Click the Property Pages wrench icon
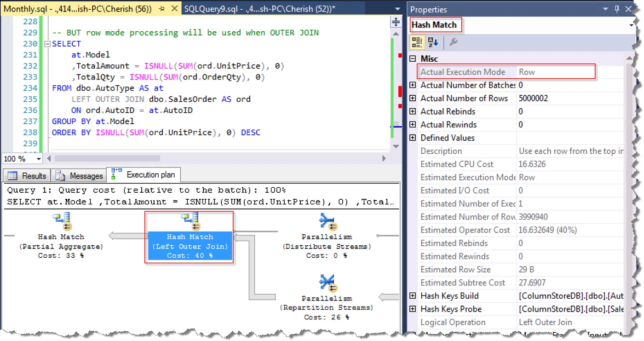The height and width of the screenshot is (341, 644). click(x=453, y=42)
